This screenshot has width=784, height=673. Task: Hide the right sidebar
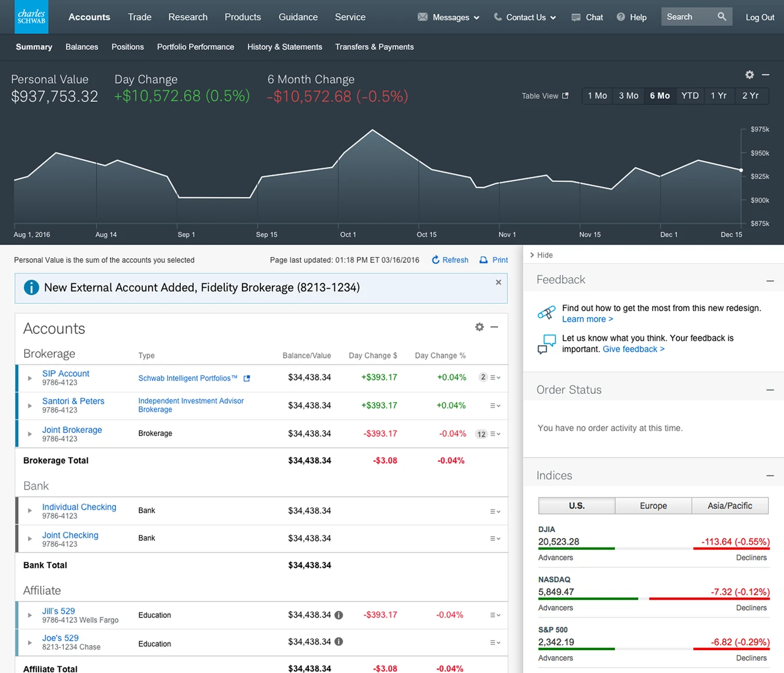tap(541, 255)
